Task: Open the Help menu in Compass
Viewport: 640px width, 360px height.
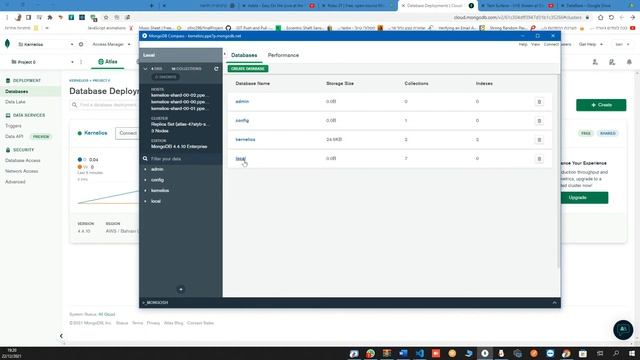Action: tap(523, 44)
